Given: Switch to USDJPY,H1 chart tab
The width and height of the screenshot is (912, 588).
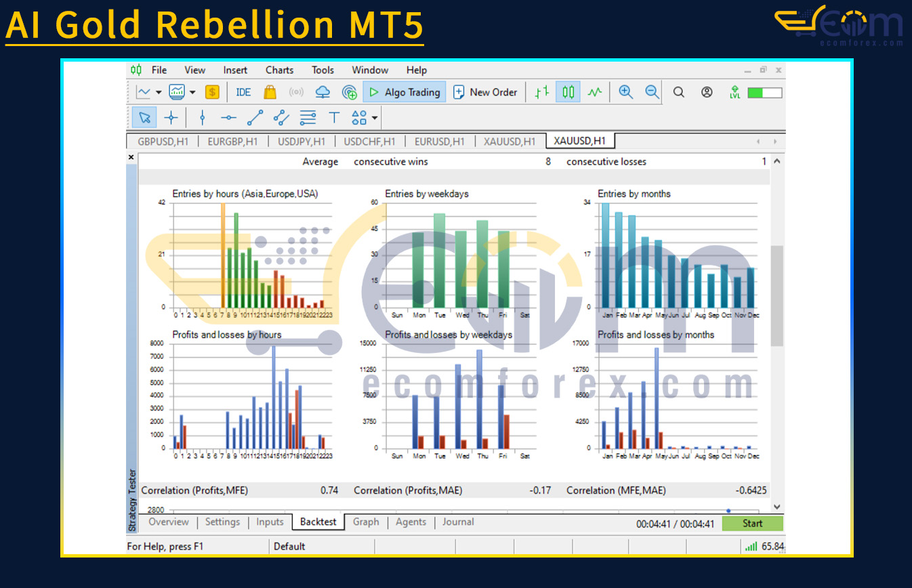Looking at the screenshot, I should click(x=302, y=142).
